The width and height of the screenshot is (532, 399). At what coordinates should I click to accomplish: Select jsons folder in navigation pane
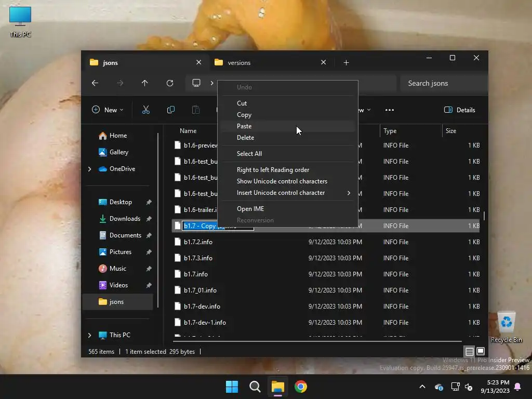[117, 302]
